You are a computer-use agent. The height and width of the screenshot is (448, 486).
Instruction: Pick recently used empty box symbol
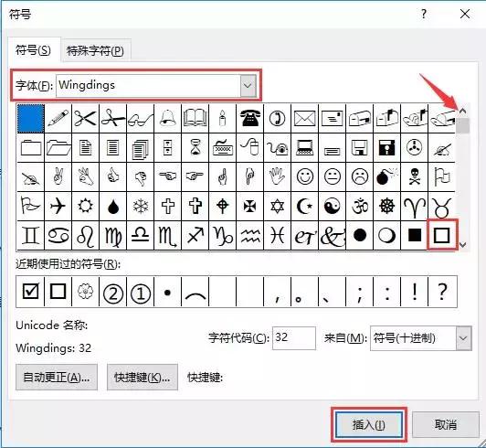click(x=58, y=292)
